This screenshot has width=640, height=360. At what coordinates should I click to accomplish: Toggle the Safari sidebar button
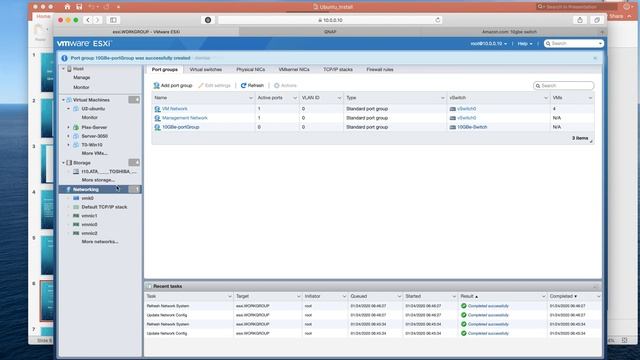pyautogui.click(x=113, y=20)
